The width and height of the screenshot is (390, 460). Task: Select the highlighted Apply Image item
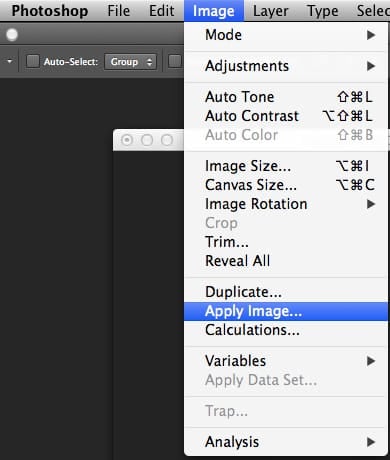click(x=286, y=311)
